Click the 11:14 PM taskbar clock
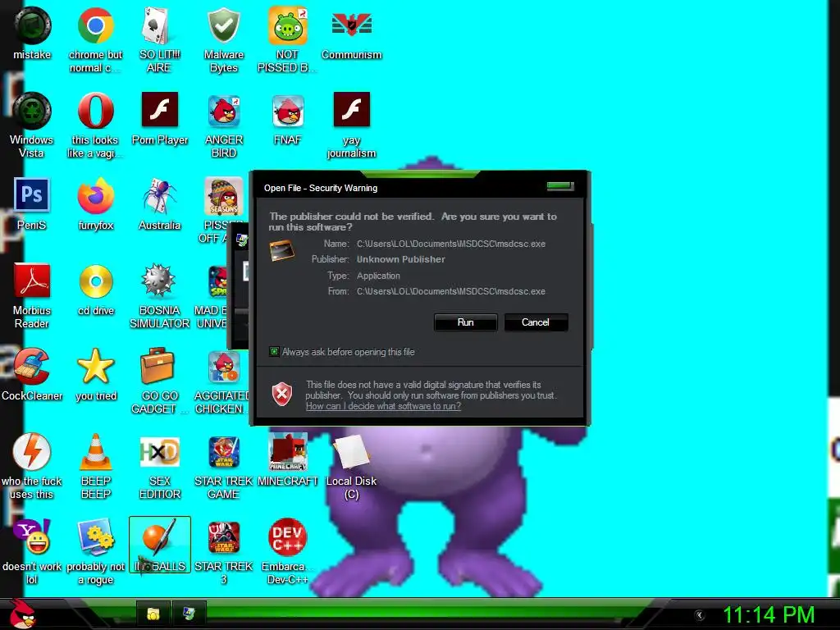This screenshot has height=630, width=840. click(x=768, y=615)
